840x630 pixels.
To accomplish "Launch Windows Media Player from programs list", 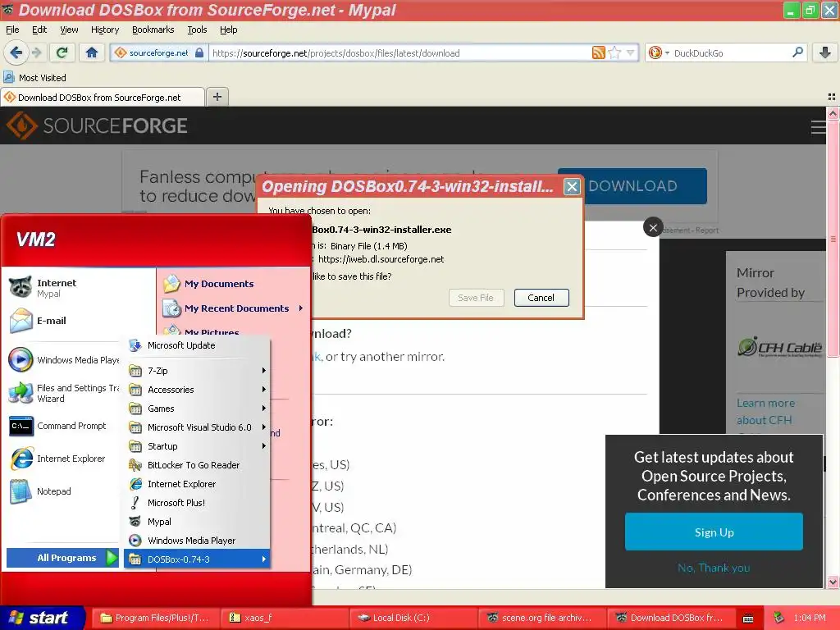I will point(197,541).
